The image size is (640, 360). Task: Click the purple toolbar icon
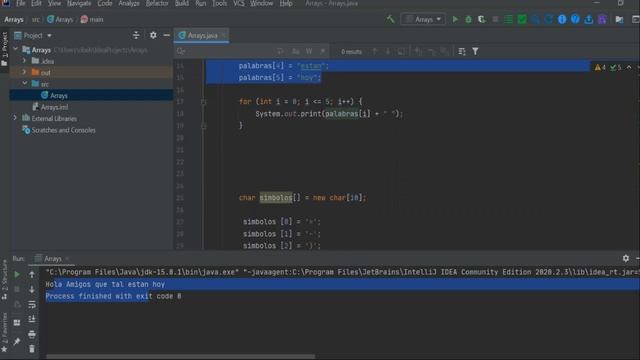pyautogui.click(x=602, y=19)
